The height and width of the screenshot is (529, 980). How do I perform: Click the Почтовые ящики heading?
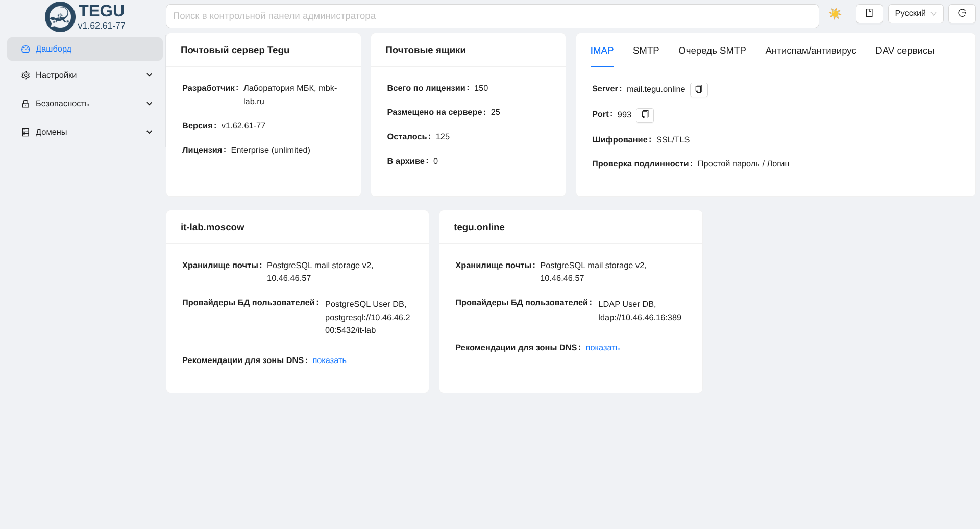[426, 50]
